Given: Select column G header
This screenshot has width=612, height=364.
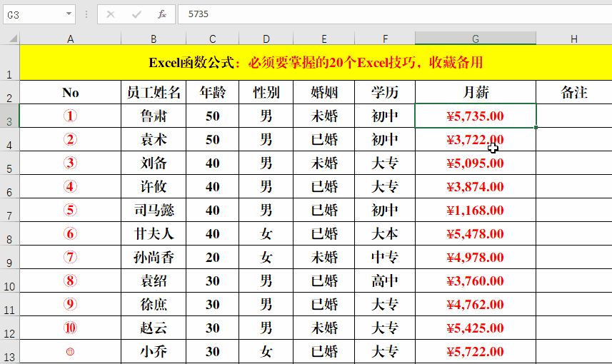Looking at the screenshot, I should click(x=476, y=39).
